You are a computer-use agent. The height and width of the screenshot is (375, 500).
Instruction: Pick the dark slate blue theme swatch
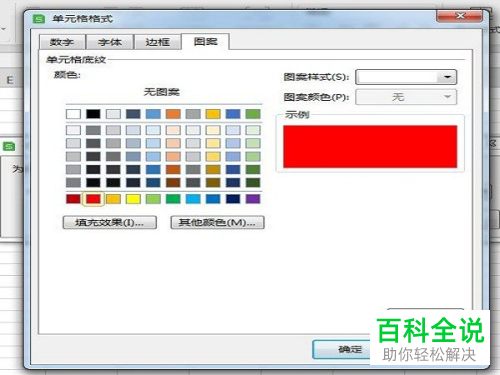pos(133,114)
